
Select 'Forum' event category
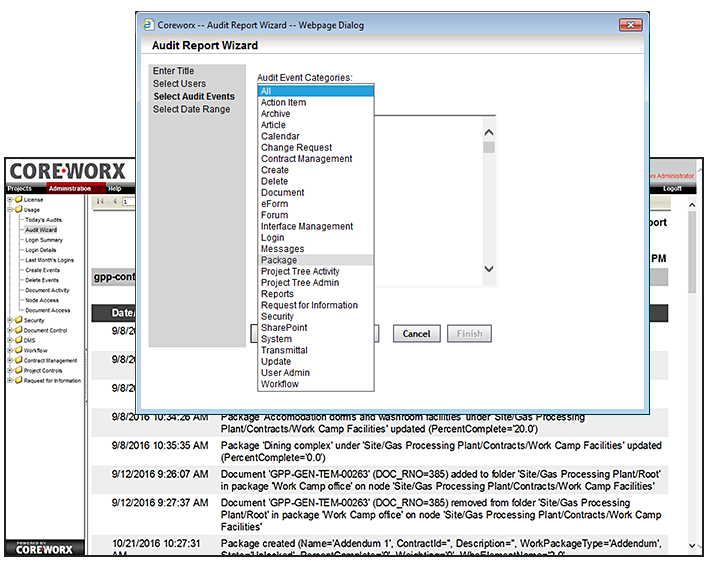tap(315, 215)
